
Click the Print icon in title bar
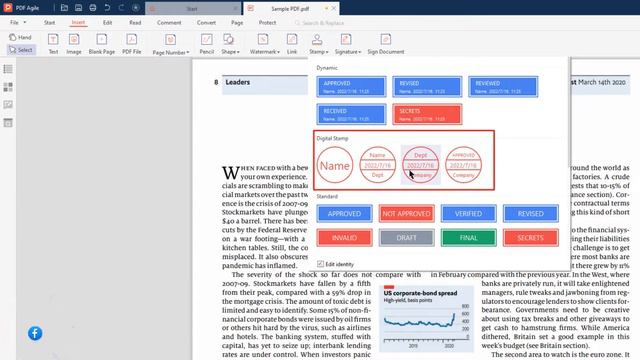click(93, 8)
